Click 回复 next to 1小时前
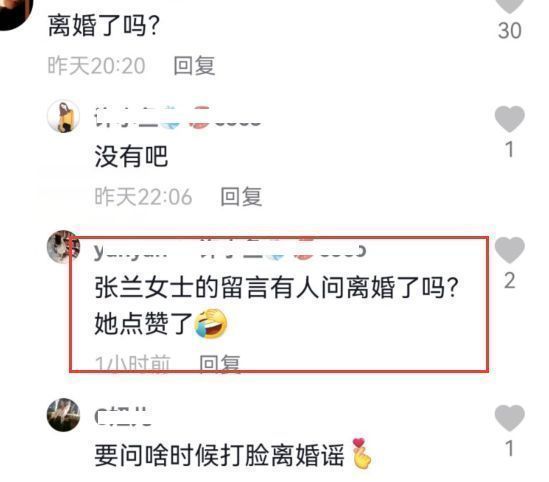 (x=220, y=364)
